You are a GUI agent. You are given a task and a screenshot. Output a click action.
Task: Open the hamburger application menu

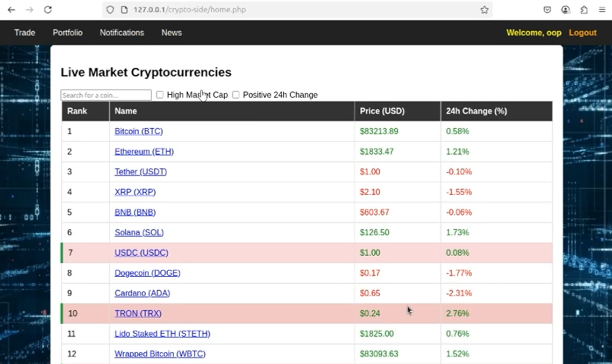tap(602, 10)
